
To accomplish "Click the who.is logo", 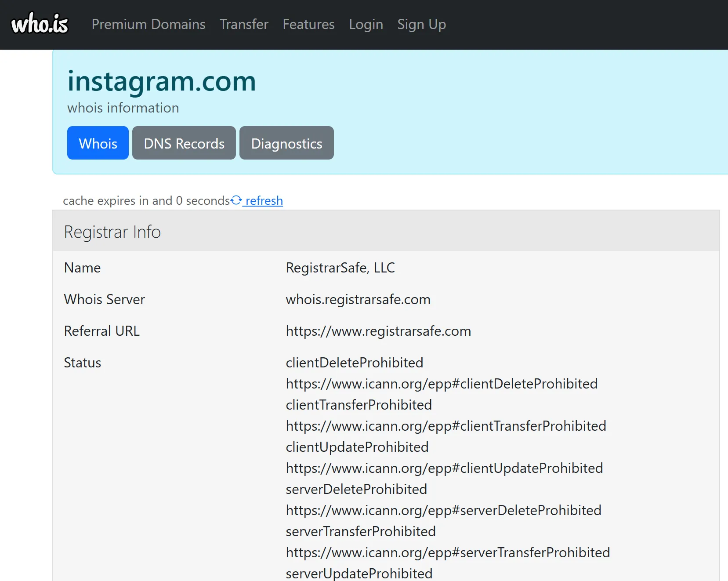I will click(x=40, y=24).
